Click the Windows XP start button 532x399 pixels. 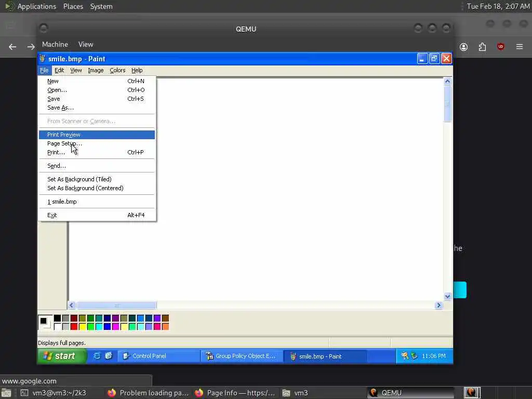(x=62, y=356)
